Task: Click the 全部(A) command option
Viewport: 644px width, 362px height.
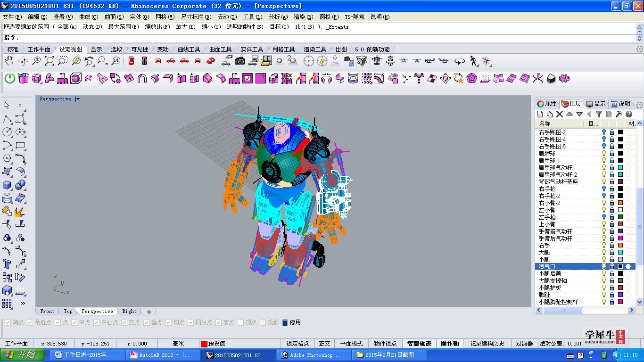Action: click(x=67, y=27)
